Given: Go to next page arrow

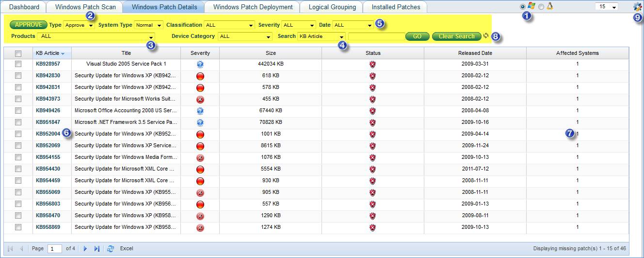Looking at the screenshot, I should tap(85, 248).
